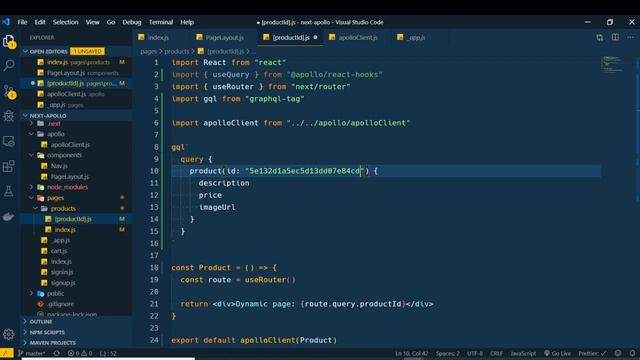
Task: Open .gitignore in the file tree
Action: point(60,304)
